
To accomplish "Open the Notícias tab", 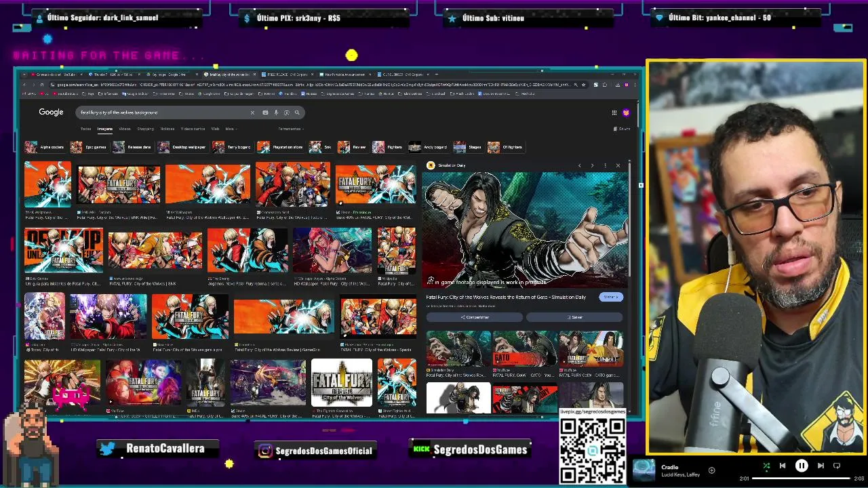I will click(x=167, y=129).
